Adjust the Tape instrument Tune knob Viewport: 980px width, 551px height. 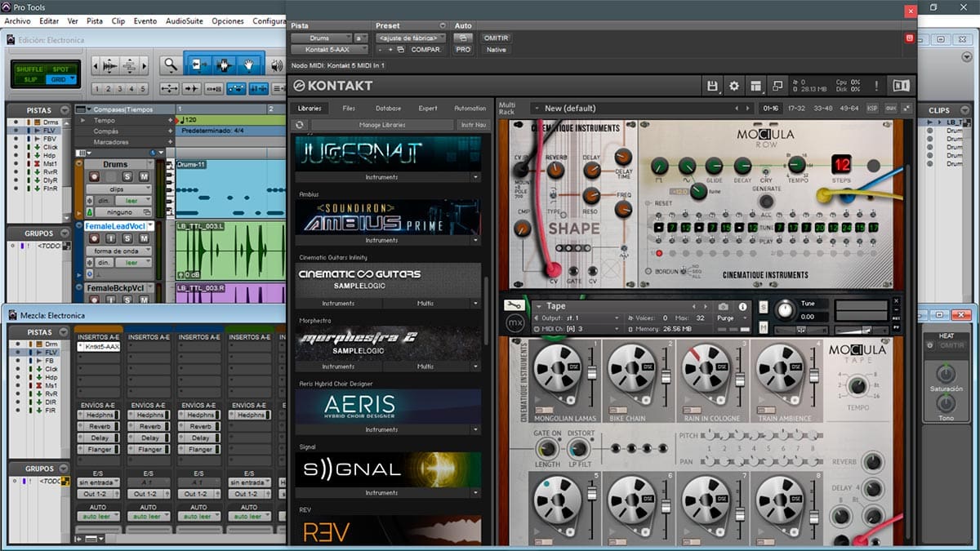(784, 310)
